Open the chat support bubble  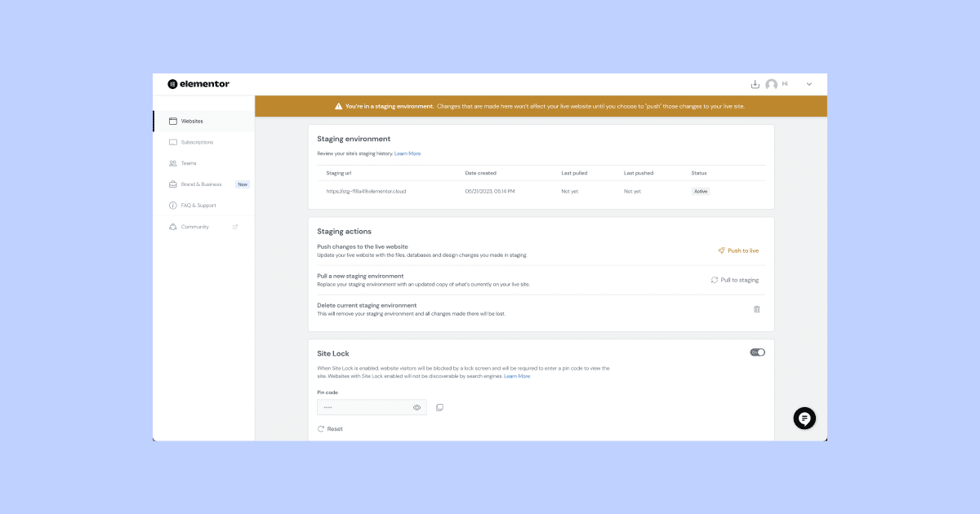(x=804, y=418)
